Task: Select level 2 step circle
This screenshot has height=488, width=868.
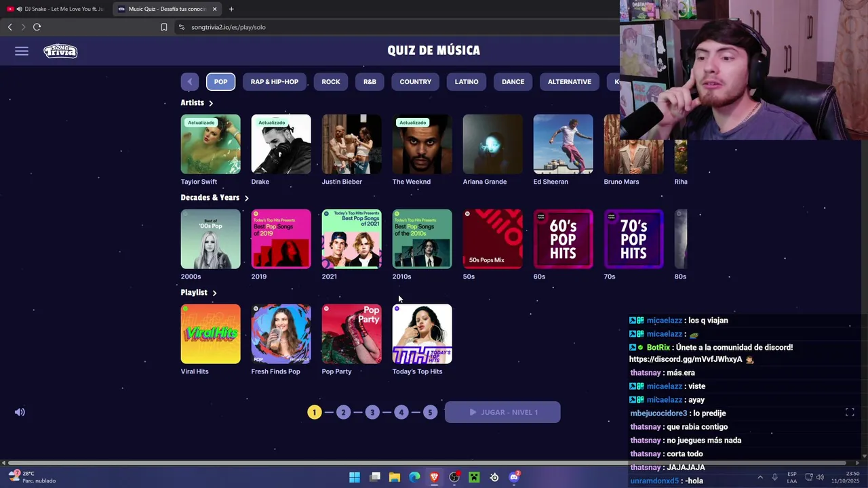Action: pyautogui.click(x=343, y=412)
